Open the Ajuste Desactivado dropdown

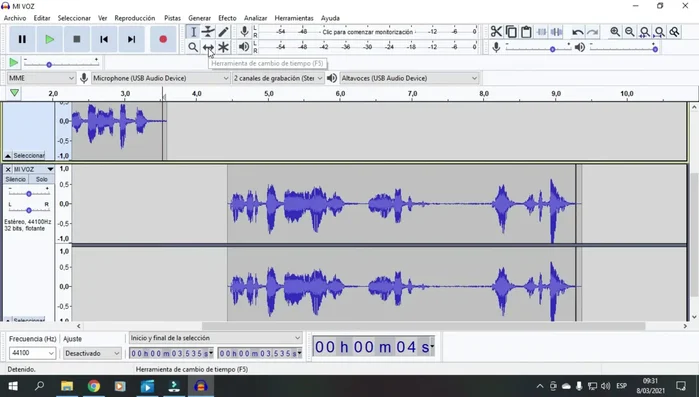(x=92, y=353)
